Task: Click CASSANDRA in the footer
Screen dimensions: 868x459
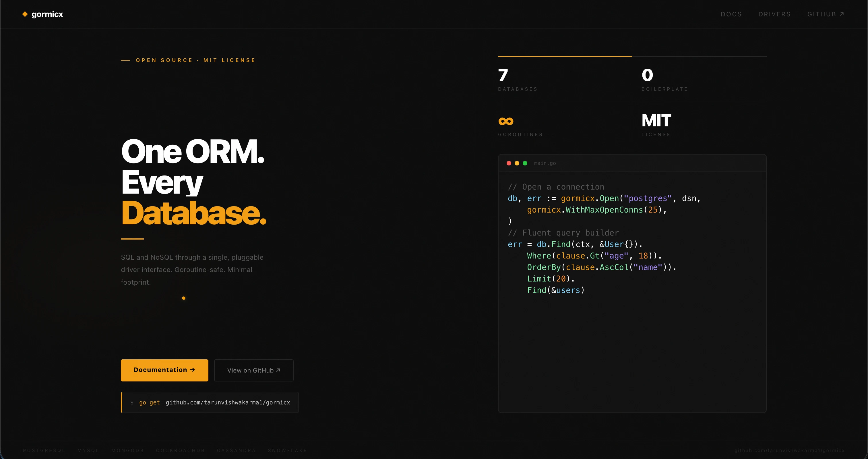Action: [236, 450]
